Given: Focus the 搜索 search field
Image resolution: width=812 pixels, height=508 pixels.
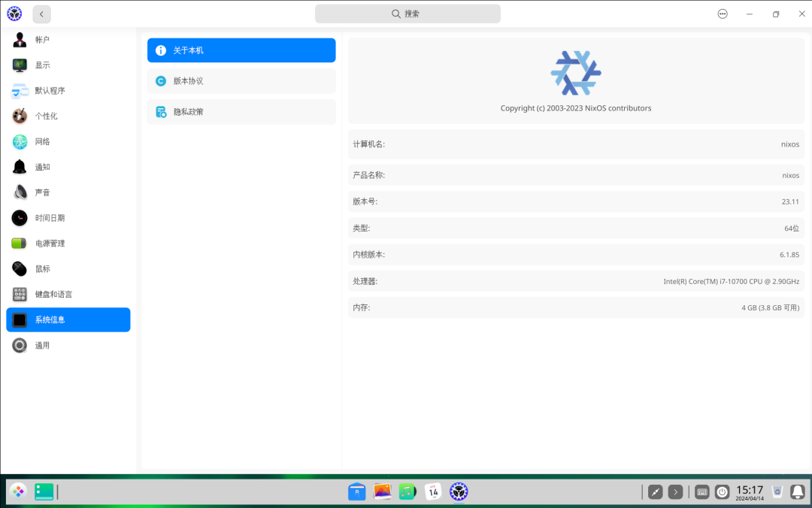Looking at the screenshot, I should [x=408, y=14].
